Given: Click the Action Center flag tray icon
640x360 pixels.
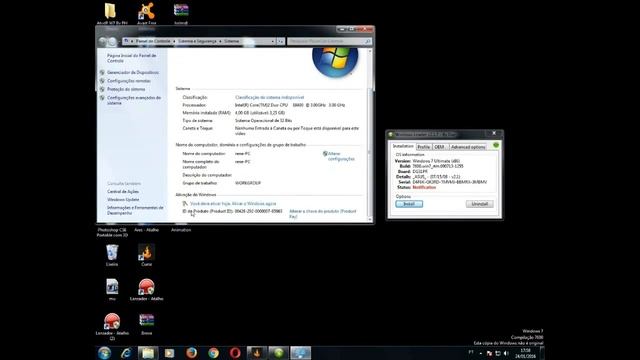Looking at the screenshot, I should 489,353.
